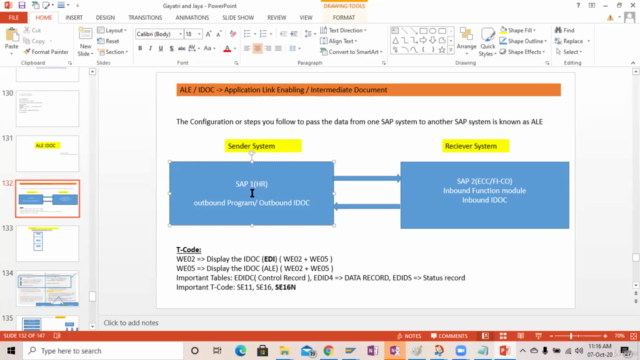Open the Align Text dropdown

[338, 41]
